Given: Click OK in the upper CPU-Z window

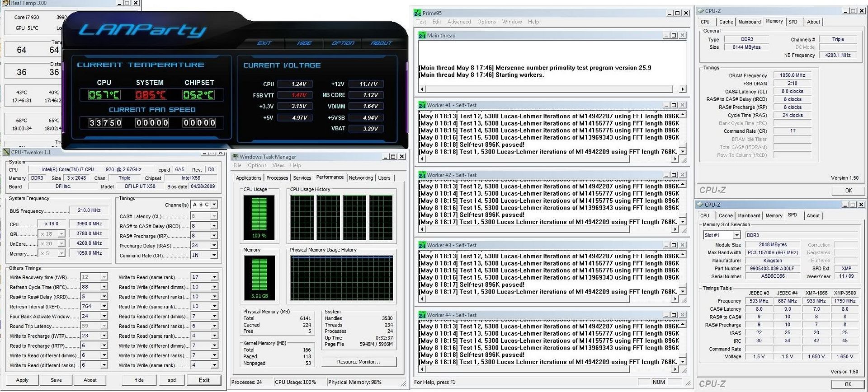Looking at the screenshot, I should [x=848, y=191].
